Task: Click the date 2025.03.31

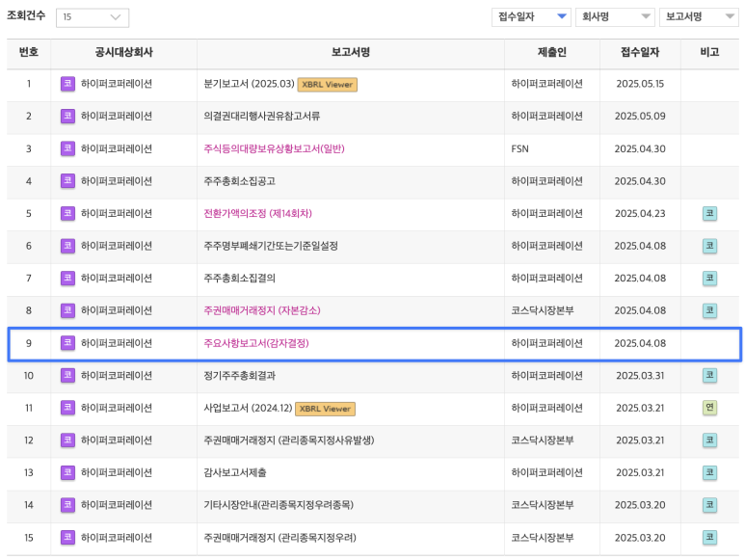Action: pyautogui.click(x=640, y=376)
